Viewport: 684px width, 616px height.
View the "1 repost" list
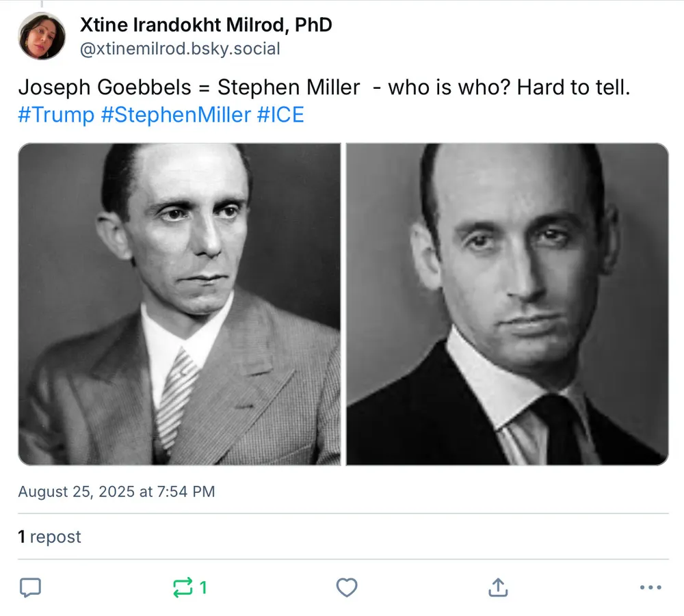(x=49, y=537)
